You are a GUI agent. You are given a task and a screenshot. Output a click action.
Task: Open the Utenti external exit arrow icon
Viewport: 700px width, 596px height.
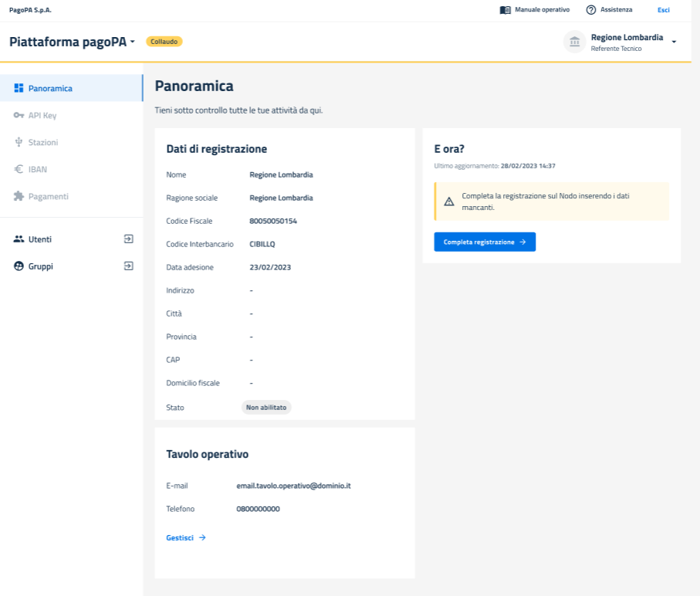pyautogui.click(x=129, y=239)
